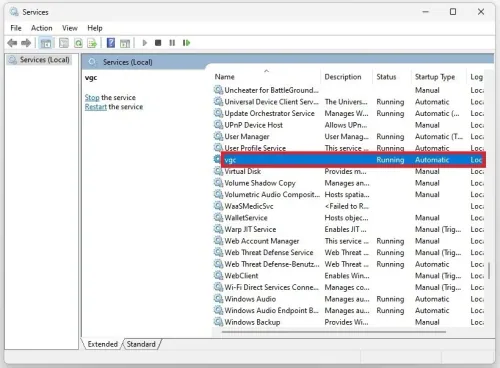Viewport: 500px width, 368px height.
Task: Sort by the Status column header
Action: (x=392, y=77)
